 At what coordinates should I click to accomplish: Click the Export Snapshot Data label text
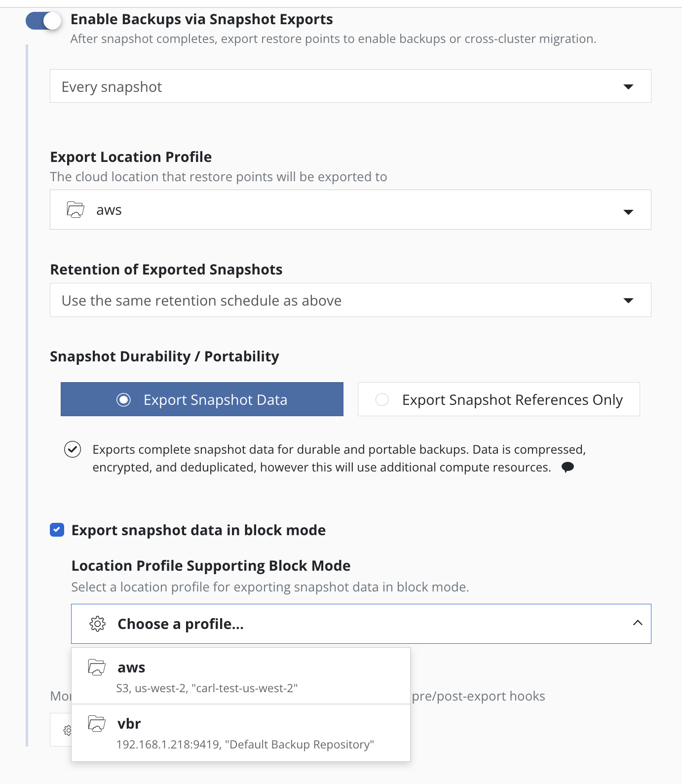215,399
